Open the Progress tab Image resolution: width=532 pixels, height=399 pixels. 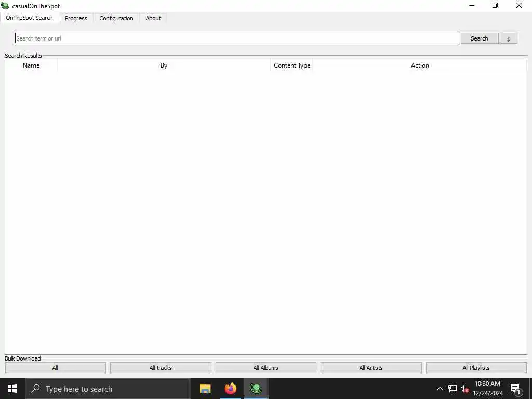[x=76, y=18]
